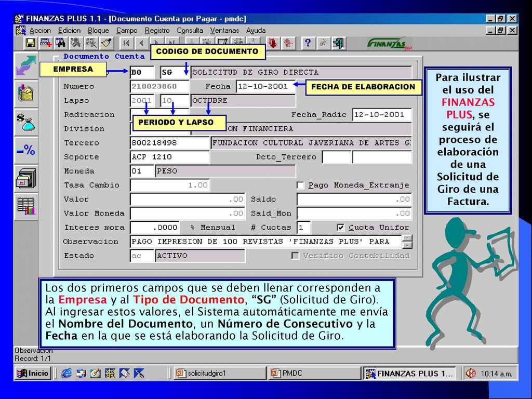Open help with the question mark icon
Viewport: 532px width, 399px height.
(308, 43)
